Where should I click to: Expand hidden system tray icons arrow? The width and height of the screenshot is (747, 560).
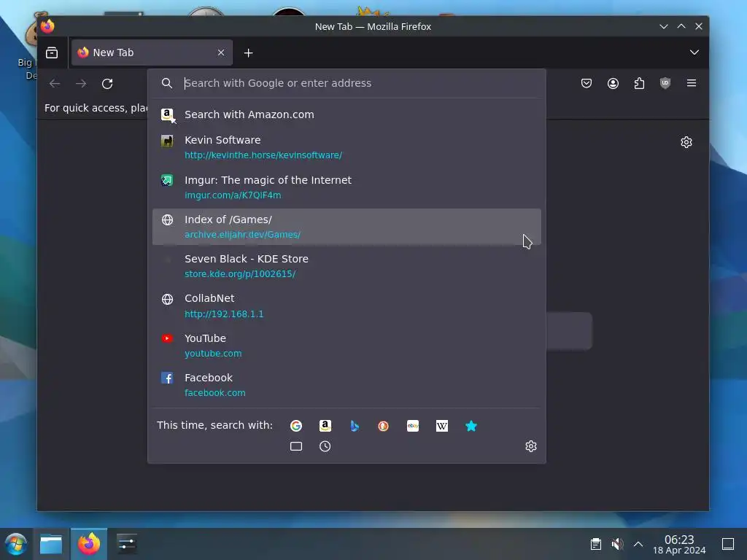pos(638,544)
